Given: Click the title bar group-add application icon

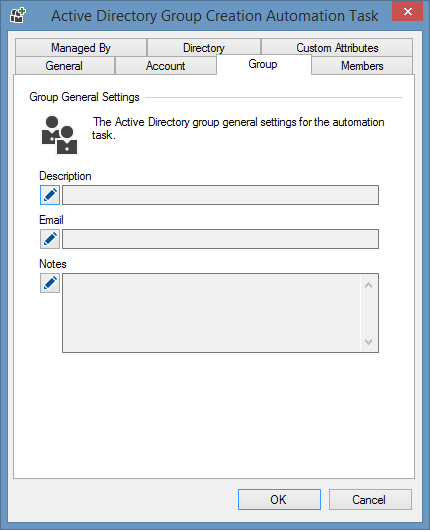Looking at the screenshot, I should pyautogui.click(x=18, y=16).
